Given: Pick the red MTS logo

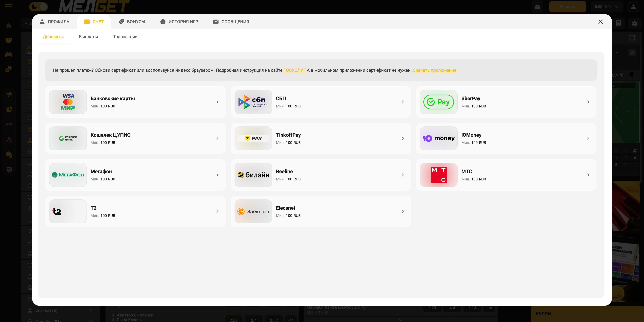Looking at the screenshot, I should pos(439,175).
